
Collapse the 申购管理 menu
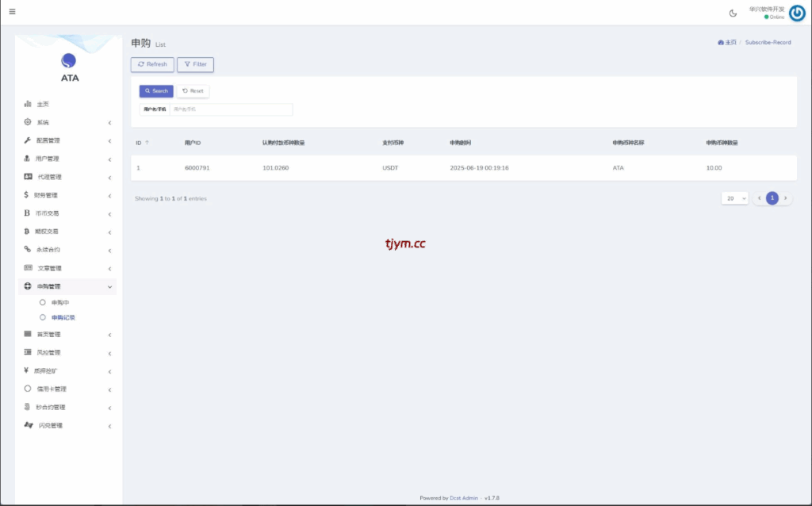109,286
